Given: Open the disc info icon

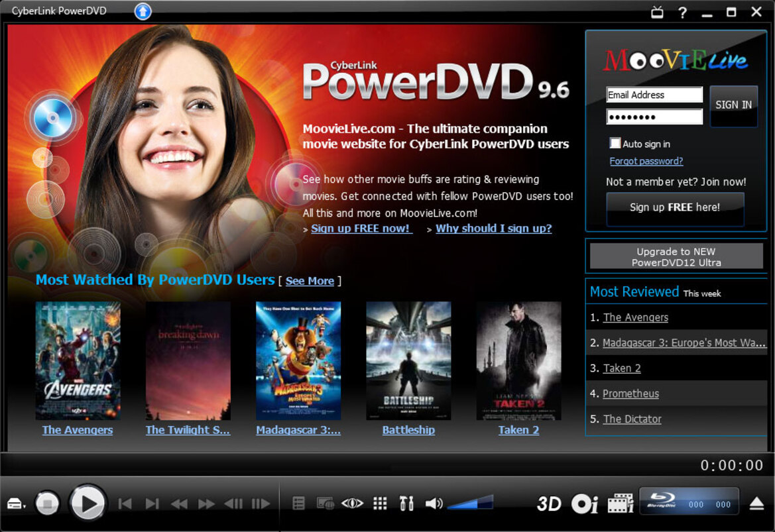Looking at the screenshot, I should coord(585,504).
